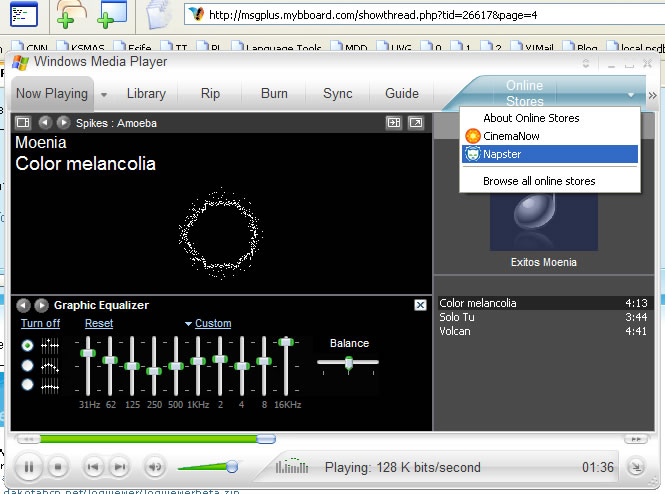This screenshot has width=665, height=494.
Task: Expand the Now Playing dropdown arrow
Action: pos(104,94)
